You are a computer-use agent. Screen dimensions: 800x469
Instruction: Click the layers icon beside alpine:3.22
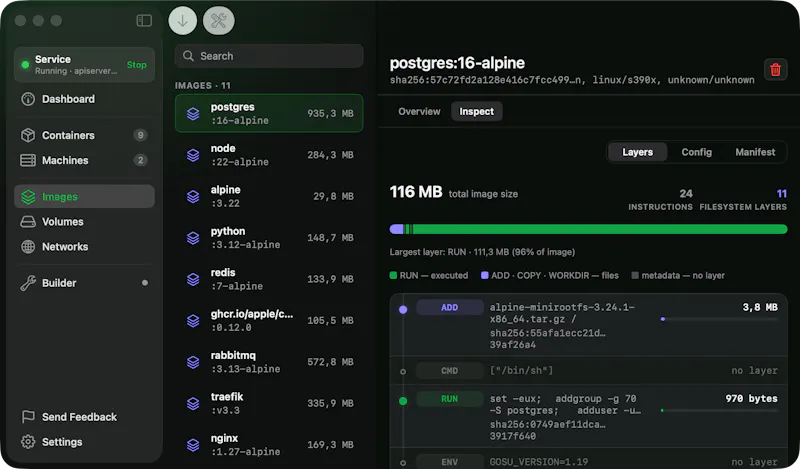[x=193, y=196]
